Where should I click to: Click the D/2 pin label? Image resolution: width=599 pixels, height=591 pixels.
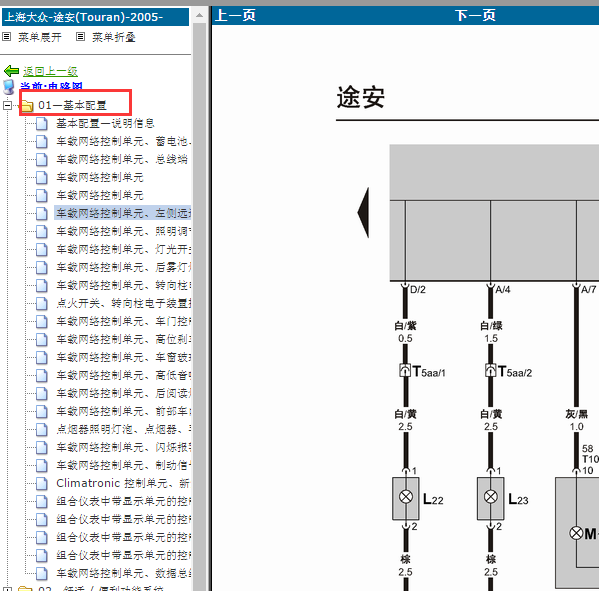pos(418,290)
